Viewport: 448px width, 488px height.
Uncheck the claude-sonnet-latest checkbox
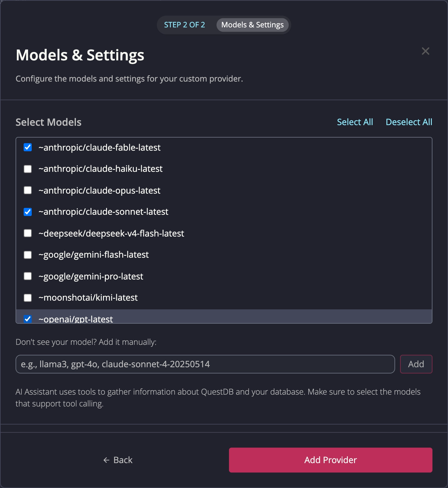(x=28, y=212)
